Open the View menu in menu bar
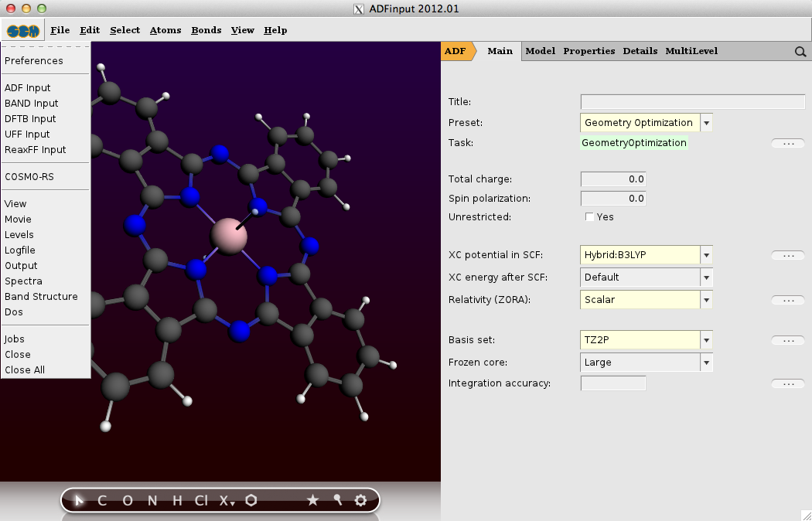 [x=242, y=30]
